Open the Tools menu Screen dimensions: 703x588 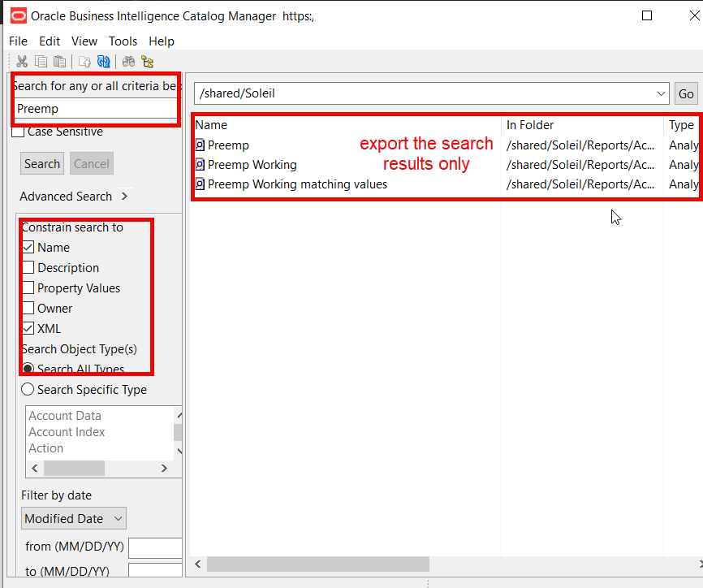pos(123,41)
